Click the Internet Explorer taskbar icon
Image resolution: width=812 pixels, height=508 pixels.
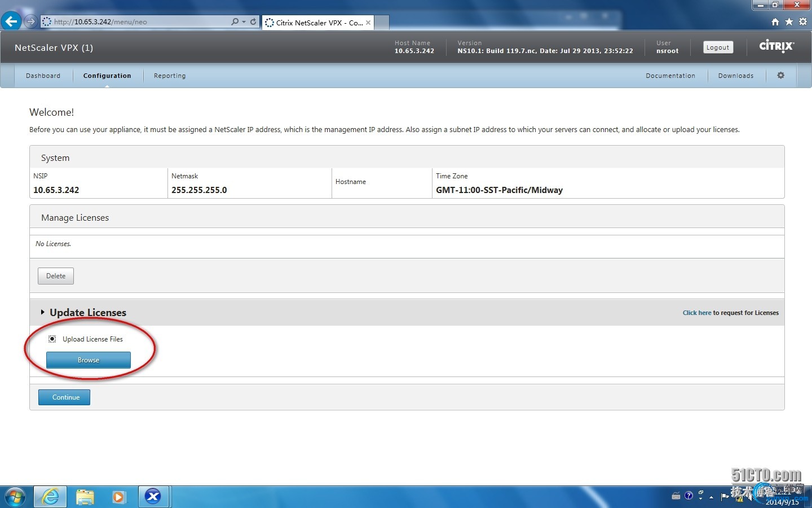[x=51, y=497]
